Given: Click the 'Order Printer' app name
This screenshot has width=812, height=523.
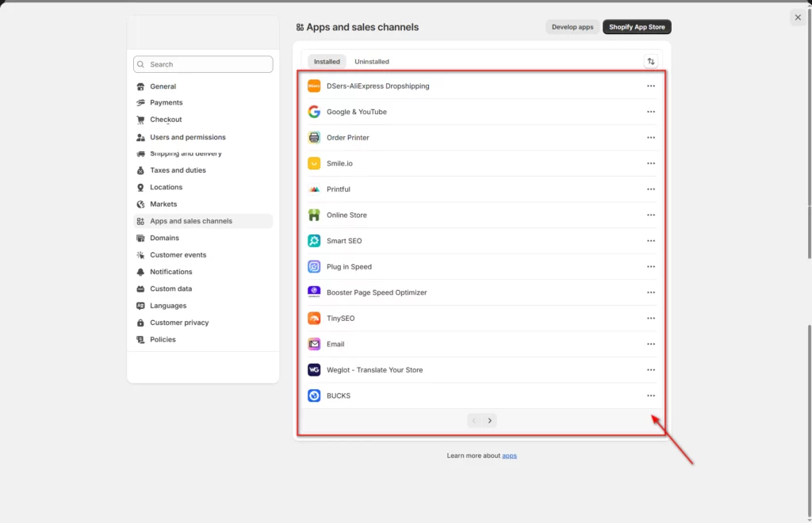Looking at the screenshot, I should 347,138.
